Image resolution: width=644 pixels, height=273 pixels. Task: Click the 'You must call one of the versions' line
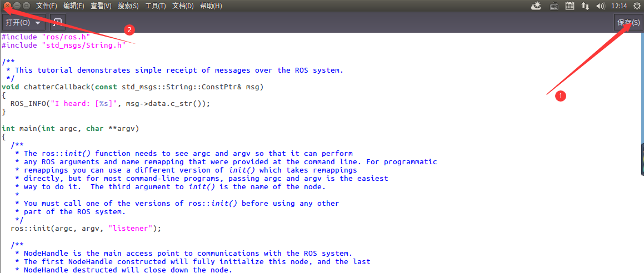[177, 204]
